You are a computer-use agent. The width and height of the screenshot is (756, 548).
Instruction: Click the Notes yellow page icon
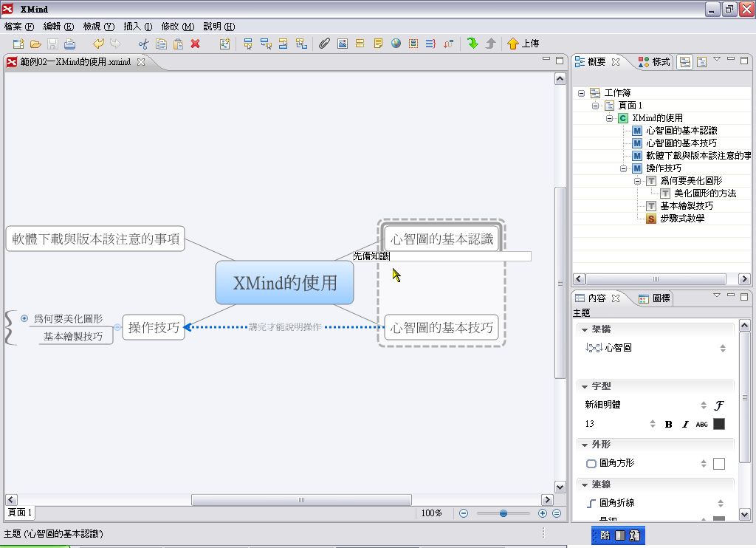coord(378,44)
